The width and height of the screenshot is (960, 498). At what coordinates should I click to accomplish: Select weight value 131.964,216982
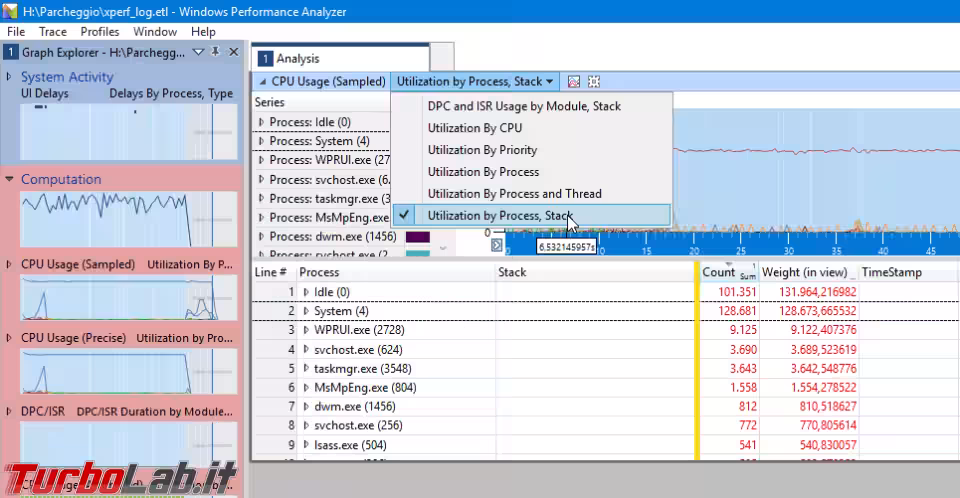(x=817, y=292)
